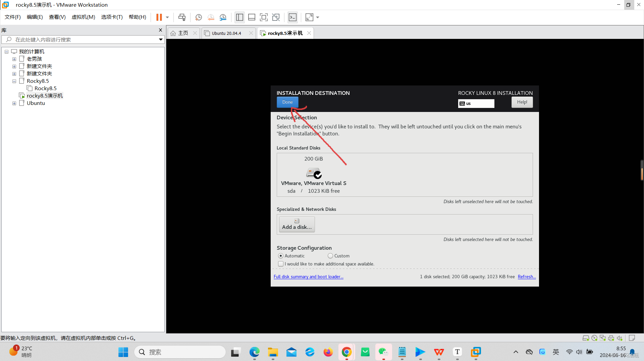The height and width of the screenshot is (361, 644).
Task: Take a snapshot with the snapshot icon
Action: coord(199,17)
